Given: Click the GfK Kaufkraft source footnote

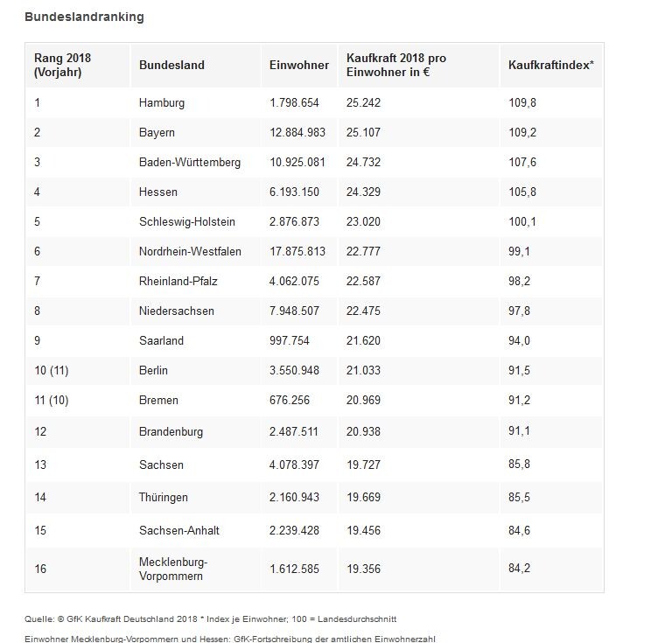Looking at the screenshot, I should tap(210, 619).
